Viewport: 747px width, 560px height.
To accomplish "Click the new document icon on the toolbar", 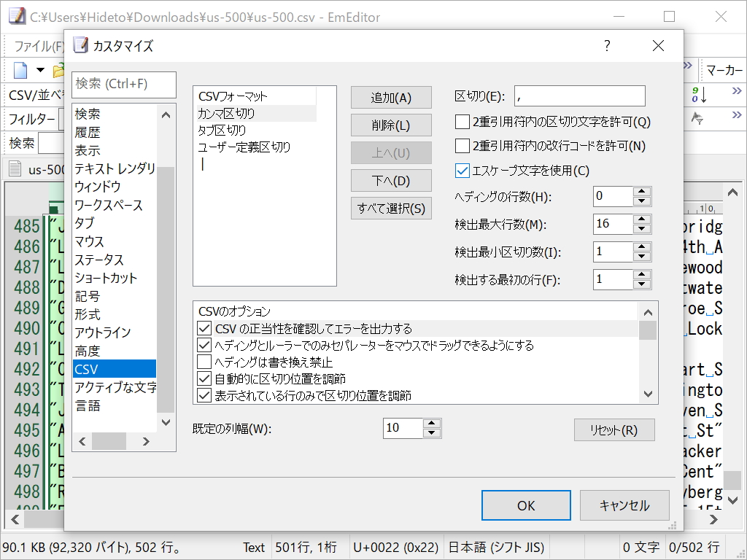I will coord(20,70).
